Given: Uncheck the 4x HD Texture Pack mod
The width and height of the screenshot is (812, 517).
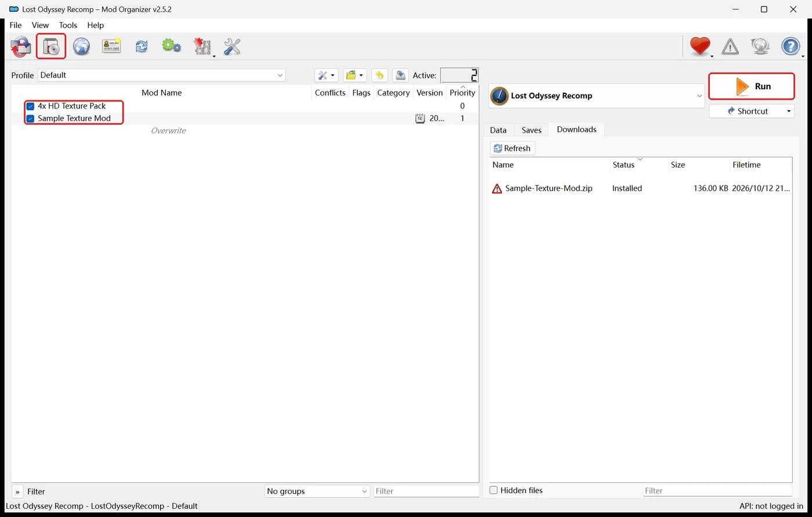Looking at the screenshot, I should [30, 106].
